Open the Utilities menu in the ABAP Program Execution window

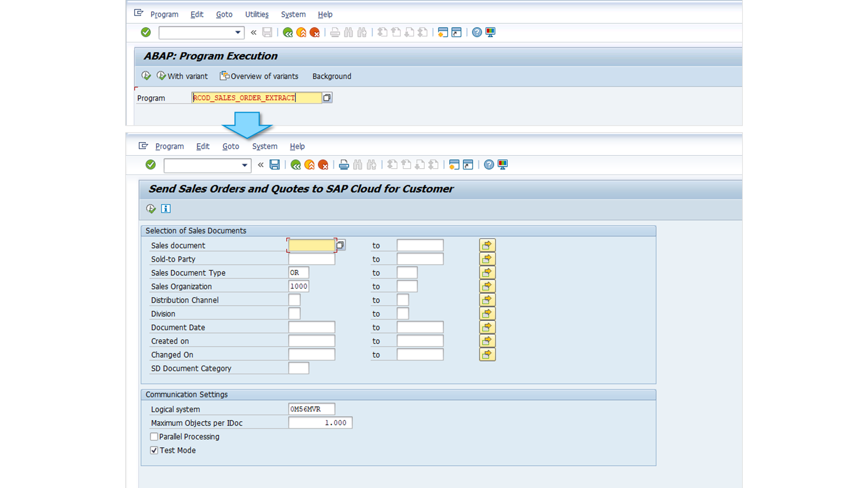coord(257,15)
